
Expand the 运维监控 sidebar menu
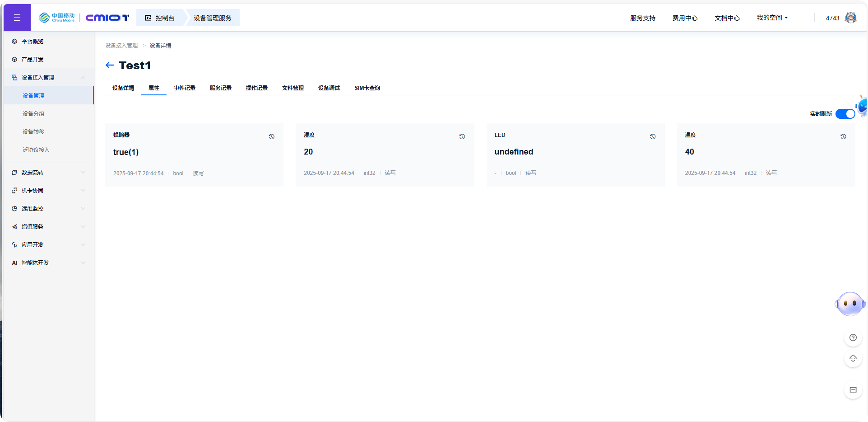coord(48,209)
